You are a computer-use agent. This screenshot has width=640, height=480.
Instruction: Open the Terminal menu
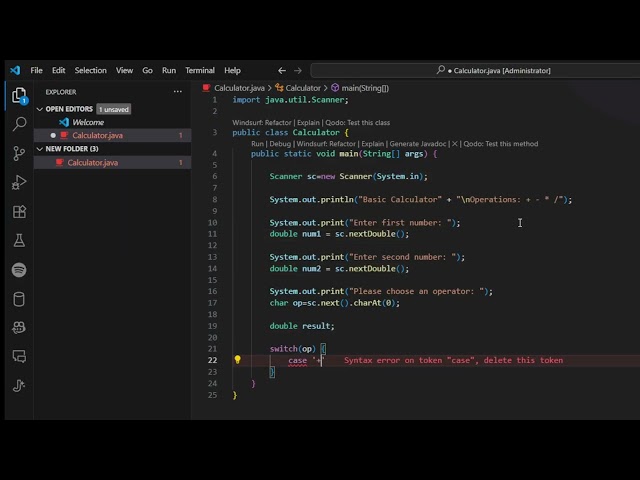pyautogui.click(x=200, y=71)
